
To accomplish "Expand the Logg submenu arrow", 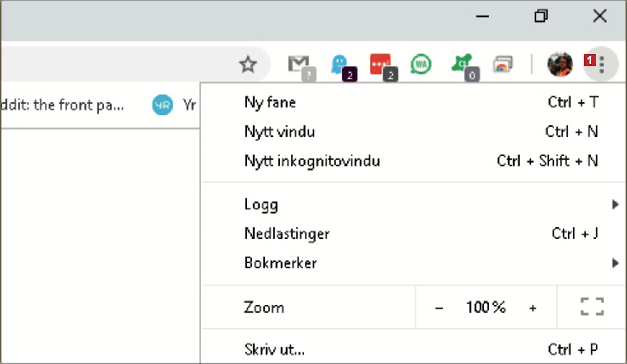I will click(x=615, y=204).
